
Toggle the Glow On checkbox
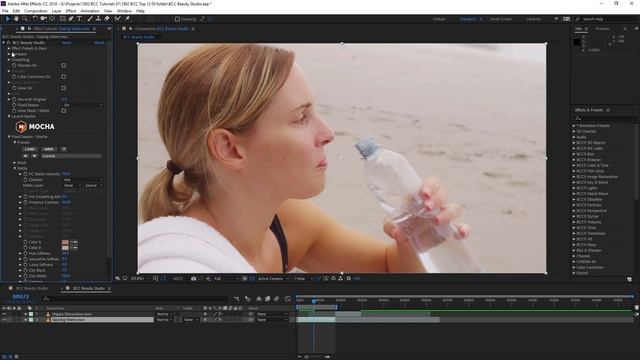[64, 88]
